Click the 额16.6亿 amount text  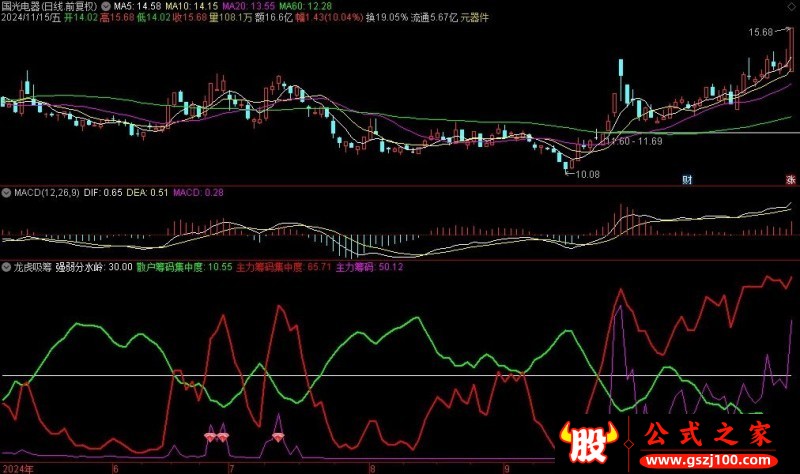tap(273, 18)
